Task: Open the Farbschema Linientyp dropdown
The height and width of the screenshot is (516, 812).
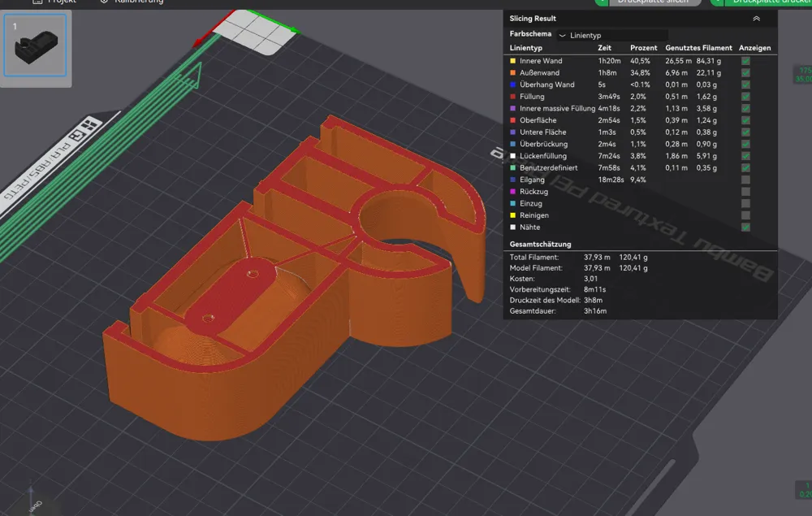Action: [x=612, y=35]
